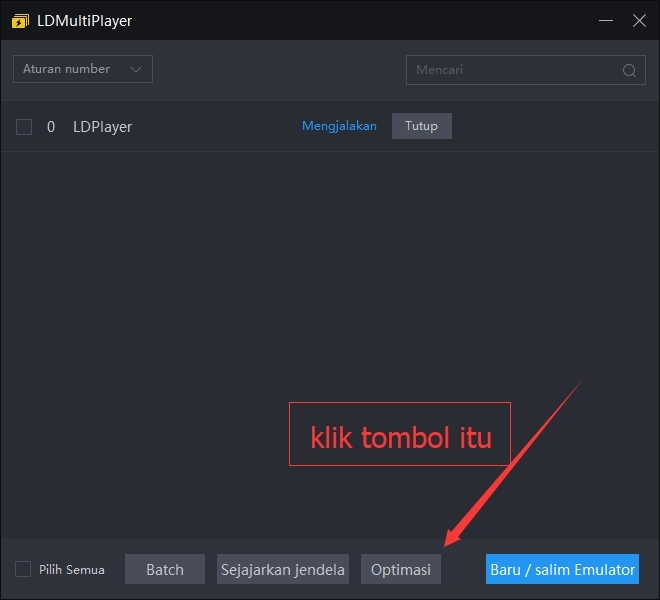Screen dimensions: 660x600
Task: Click the LDMultiPlayer logo icon
Action: click(x=20, y=21)
